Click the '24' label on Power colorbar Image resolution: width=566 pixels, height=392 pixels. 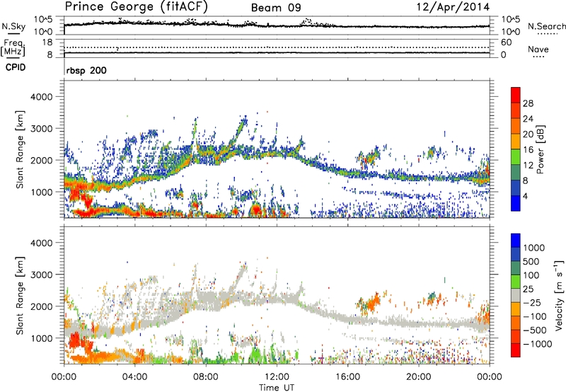(528, 119)
